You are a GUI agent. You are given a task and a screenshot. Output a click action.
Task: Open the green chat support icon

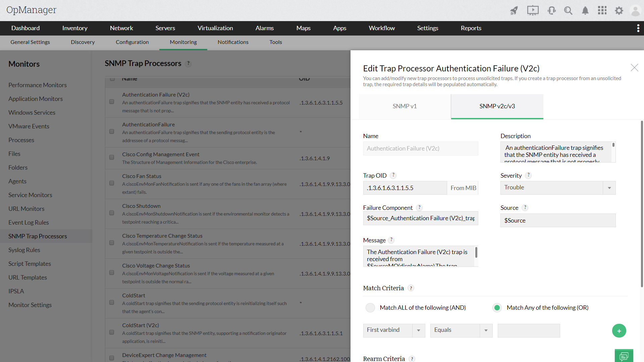624,356
